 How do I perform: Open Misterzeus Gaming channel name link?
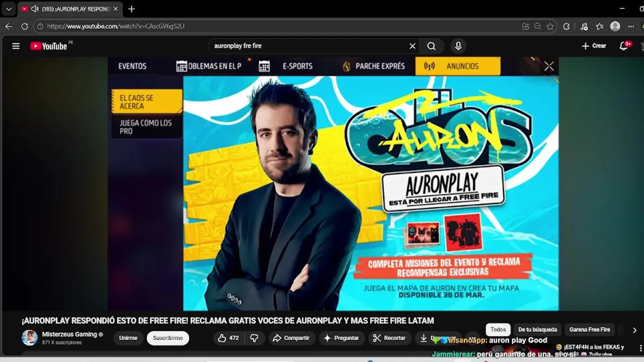click(x=69, y=334)
